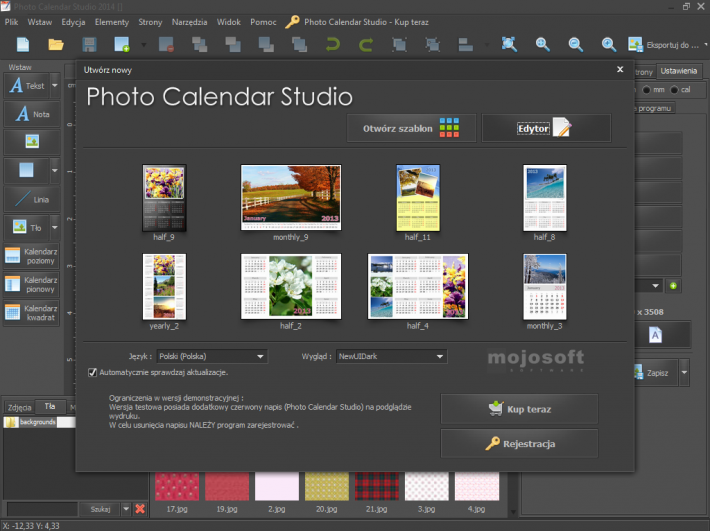The image size is (710, 531).
Task: Click the red X clear search icon
Action: (140, 509)
